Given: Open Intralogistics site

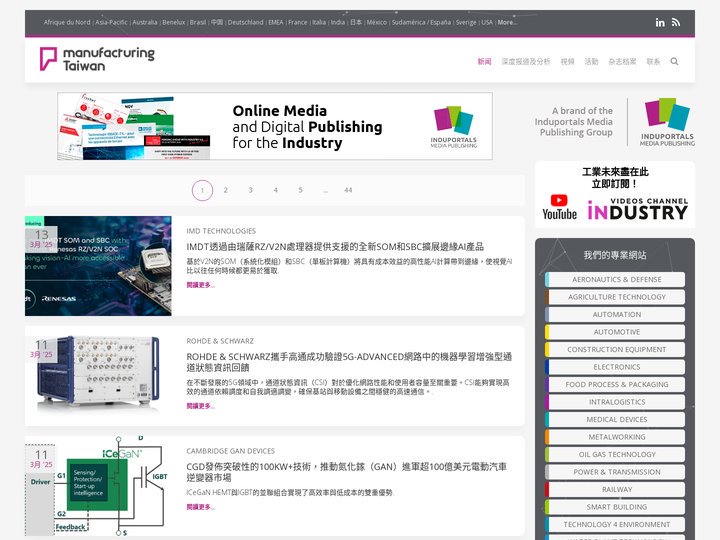Looking at the screenshot, I should click(x=615, y=402).
